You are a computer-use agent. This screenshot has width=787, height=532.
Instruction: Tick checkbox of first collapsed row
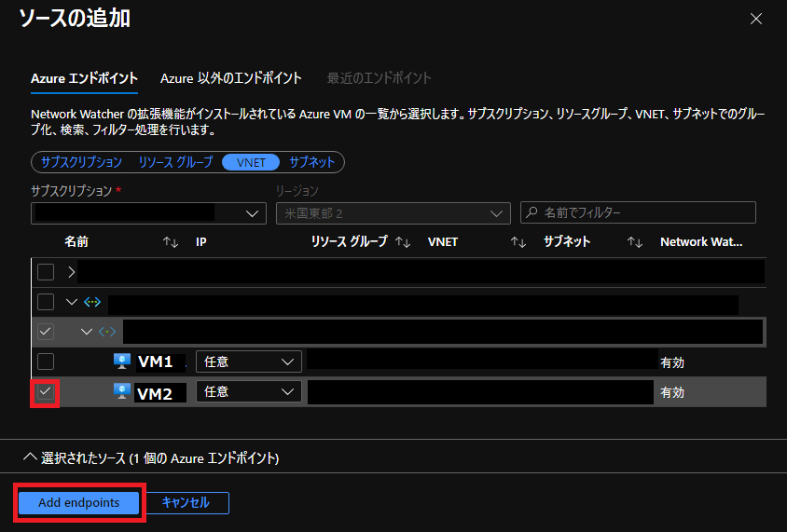pos(46,272)
